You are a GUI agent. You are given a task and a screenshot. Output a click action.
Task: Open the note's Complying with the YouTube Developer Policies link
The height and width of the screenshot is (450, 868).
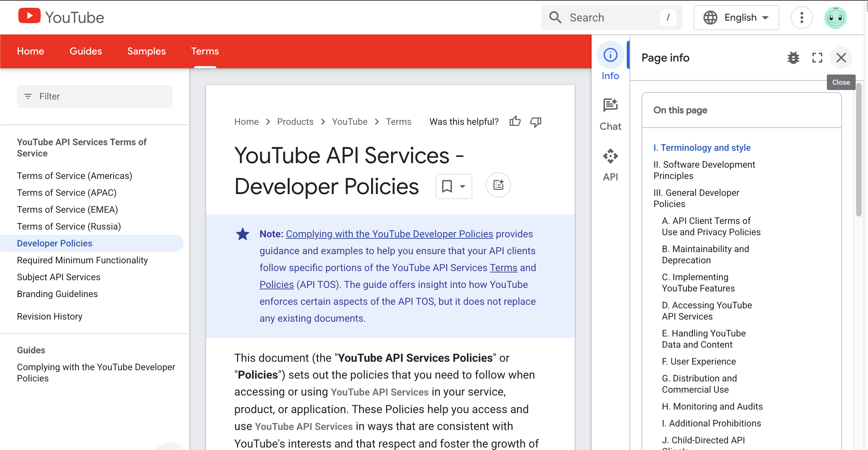(x=389, y=234)
